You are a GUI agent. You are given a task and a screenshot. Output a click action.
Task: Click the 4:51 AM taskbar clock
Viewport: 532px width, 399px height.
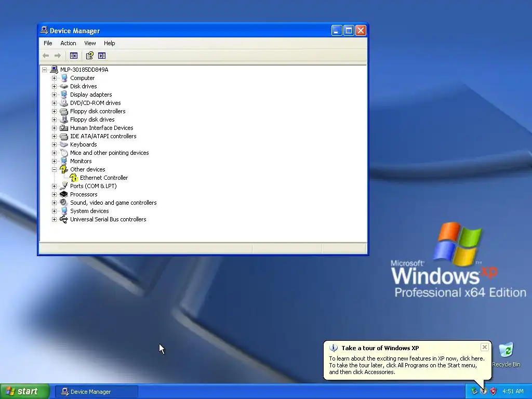513,392
